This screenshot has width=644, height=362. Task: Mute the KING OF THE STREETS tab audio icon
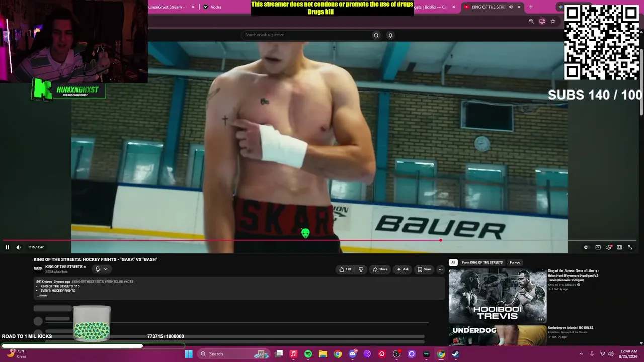coord(511,7)
